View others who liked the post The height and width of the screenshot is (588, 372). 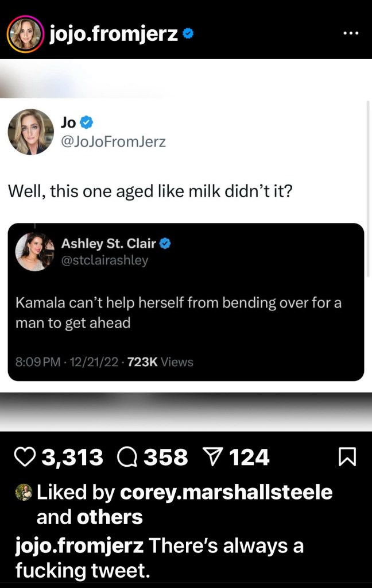[110, 517]
